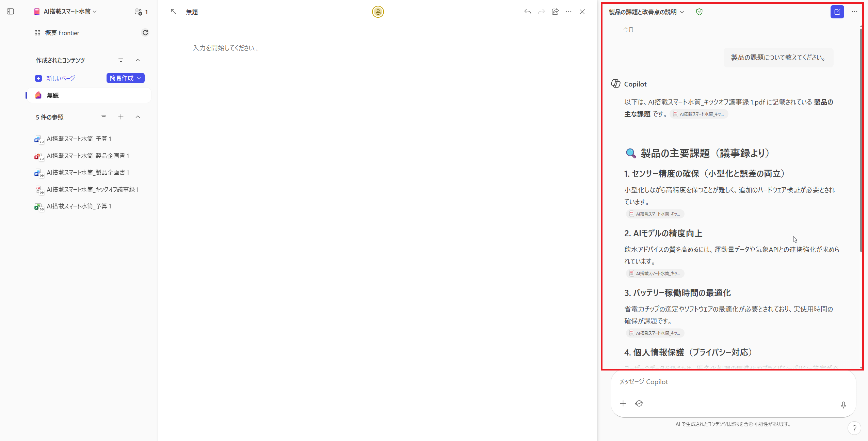Open the Copilot panel more options menu

854,12
